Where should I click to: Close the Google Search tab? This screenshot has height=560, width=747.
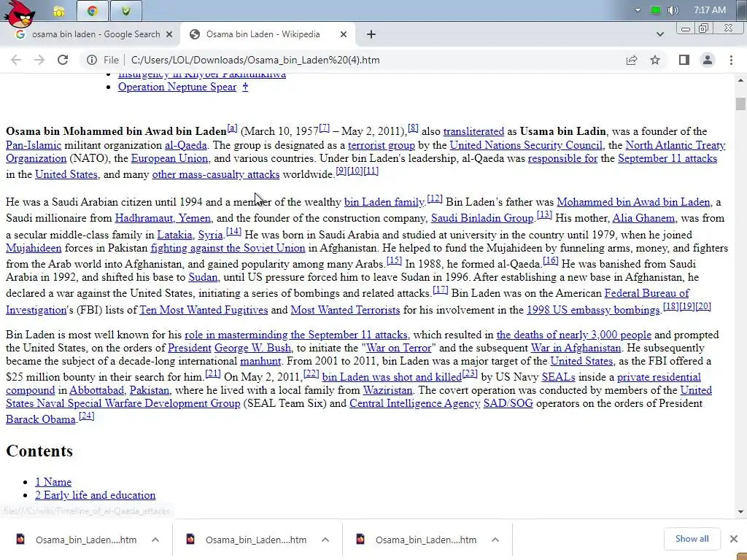(x=169, y=34)
